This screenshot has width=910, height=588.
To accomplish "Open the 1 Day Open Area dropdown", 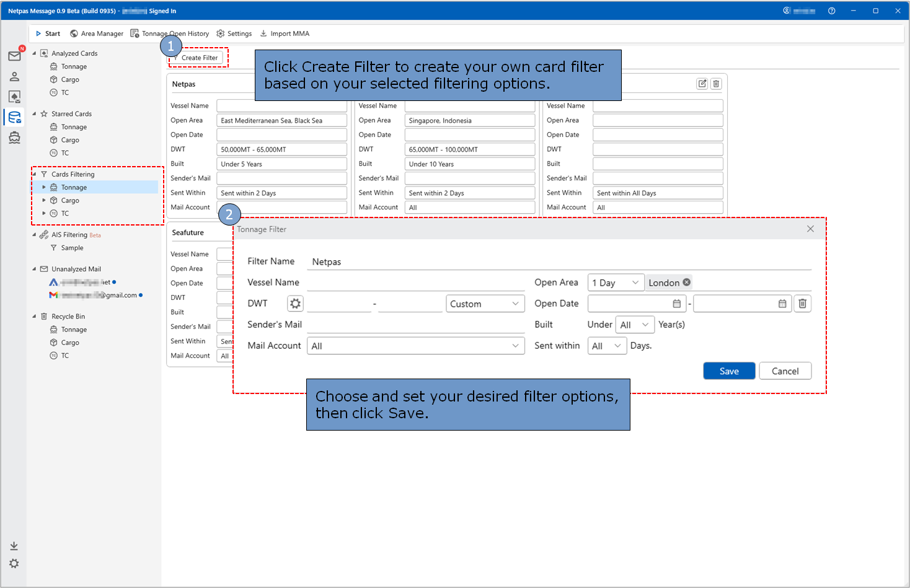I will coord(616,283).
